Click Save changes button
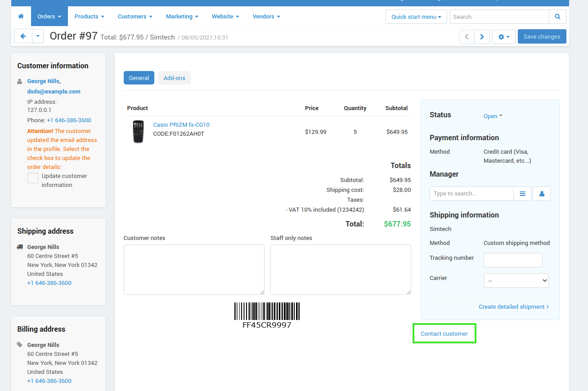The image size is (588, 391). pyautogui.click(x=542, y=37)
